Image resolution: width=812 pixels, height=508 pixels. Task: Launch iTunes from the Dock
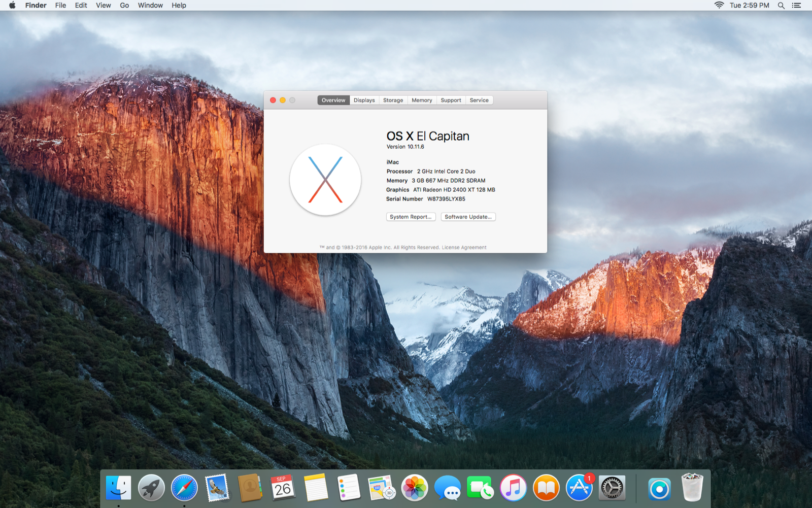(513, 487)
